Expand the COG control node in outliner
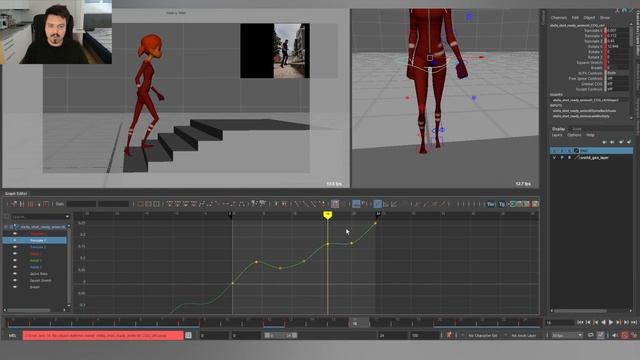 pyautogui.click(x=6, y=227)
